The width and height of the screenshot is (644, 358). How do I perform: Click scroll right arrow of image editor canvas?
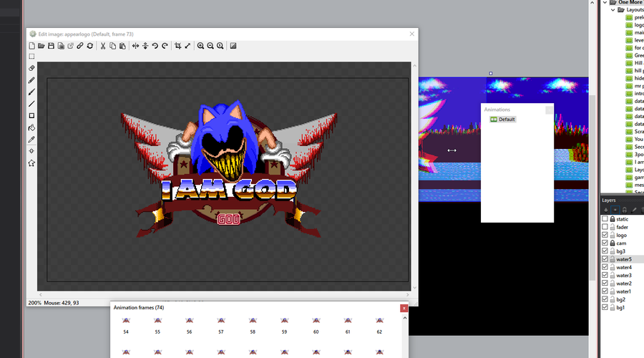407,295
